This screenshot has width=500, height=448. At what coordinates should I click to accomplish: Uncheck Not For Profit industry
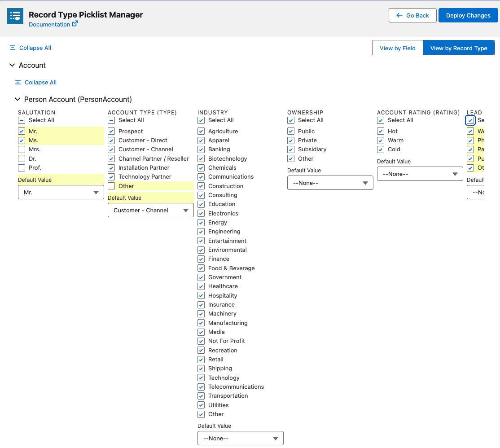click(201, 341)
